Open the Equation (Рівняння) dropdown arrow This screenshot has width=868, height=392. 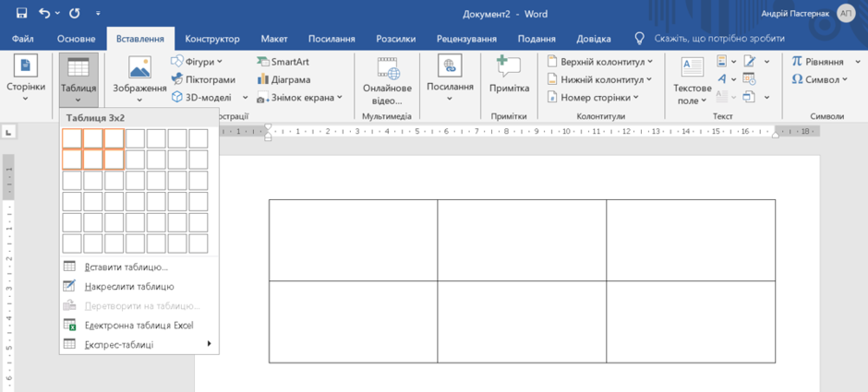coord(858,62)
